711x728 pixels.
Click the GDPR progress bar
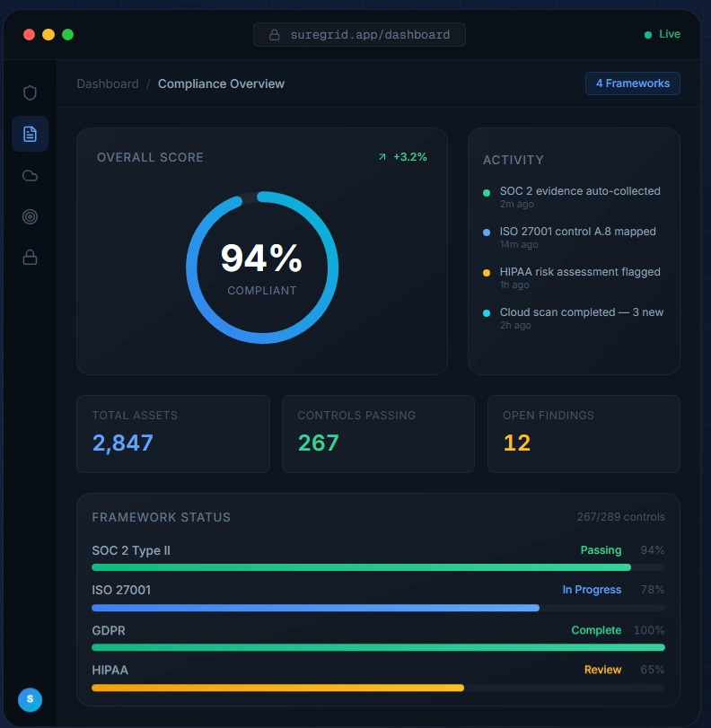point(379,647)
